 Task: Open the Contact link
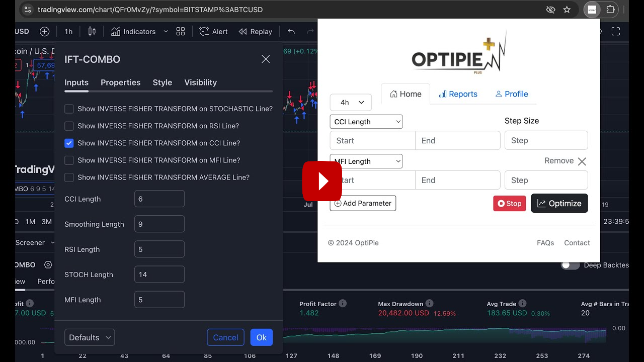(577, 243)
